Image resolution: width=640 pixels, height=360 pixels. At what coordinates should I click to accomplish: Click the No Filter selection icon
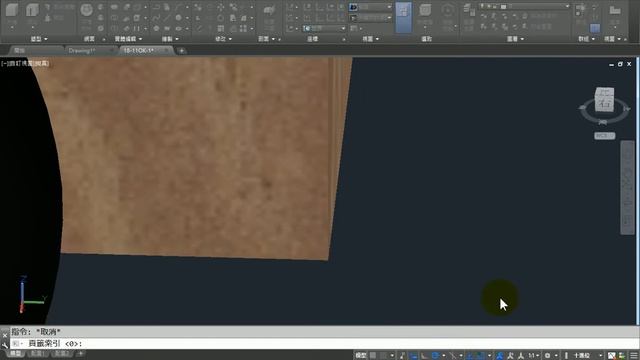425,10
